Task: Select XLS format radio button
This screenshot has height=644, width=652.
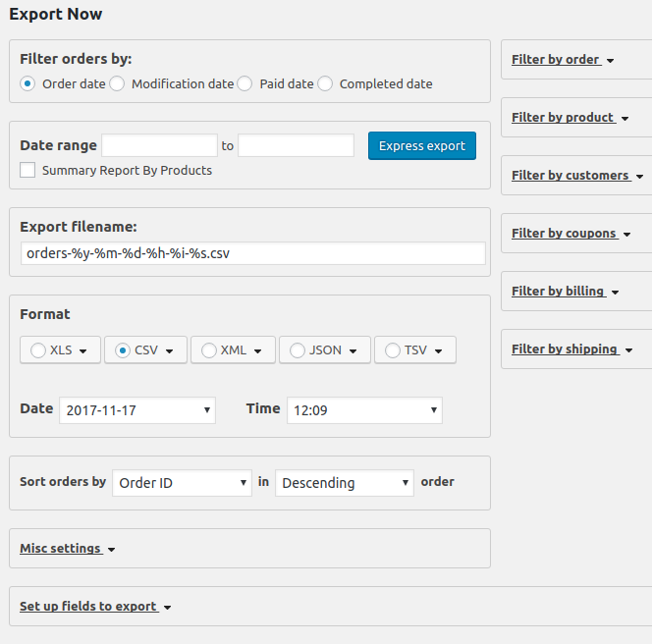Action: 38,350
